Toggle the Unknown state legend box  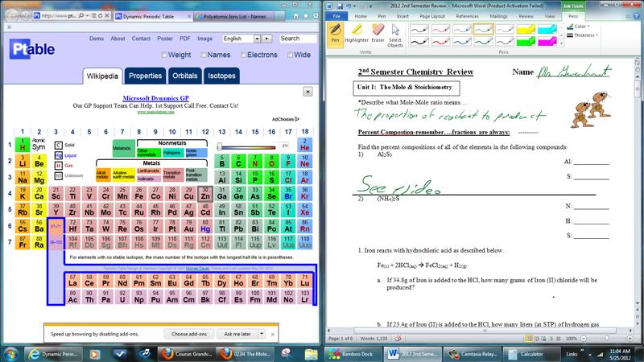point(58,175)
